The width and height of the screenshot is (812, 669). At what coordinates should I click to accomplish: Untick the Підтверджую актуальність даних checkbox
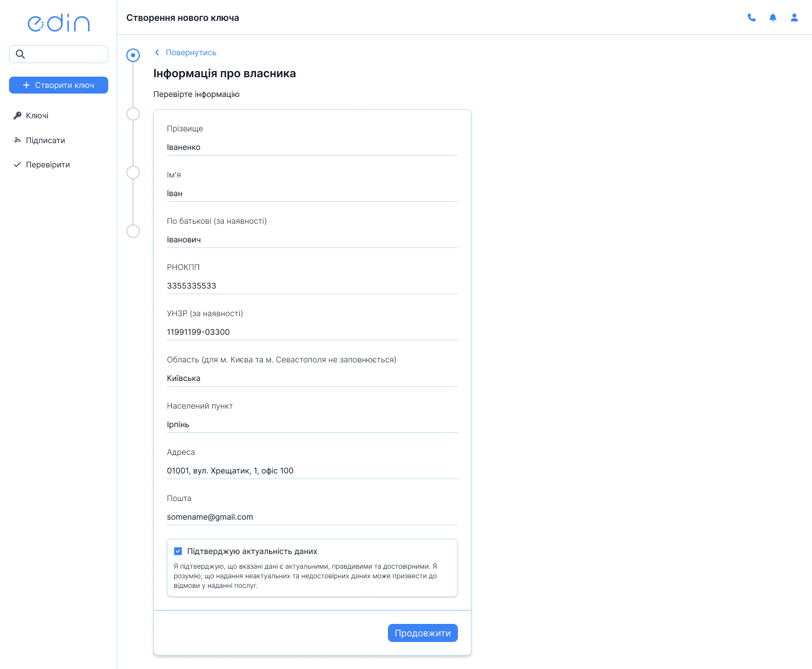pos(178,551)
